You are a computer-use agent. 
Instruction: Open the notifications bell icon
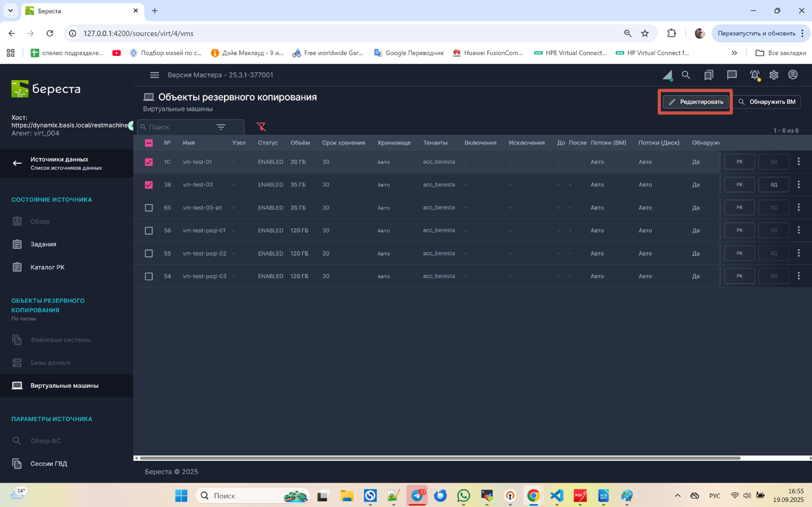point(755,75)
